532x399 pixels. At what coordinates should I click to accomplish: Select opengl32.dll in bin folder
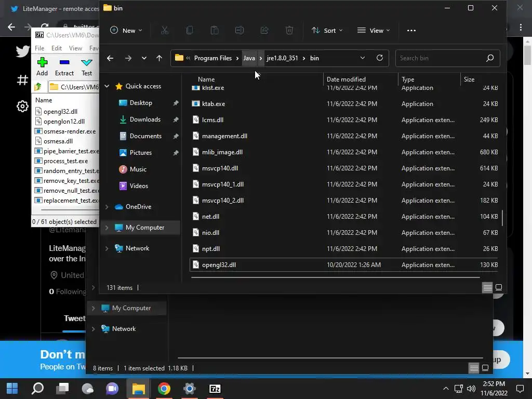(x=344, y=265)
